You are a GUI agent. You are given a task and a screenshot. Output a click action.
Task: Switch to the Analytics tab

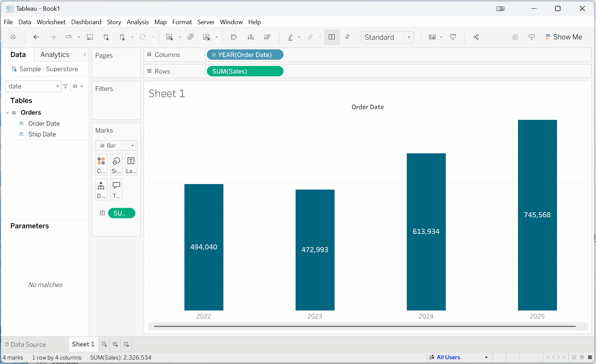[55, 55]
